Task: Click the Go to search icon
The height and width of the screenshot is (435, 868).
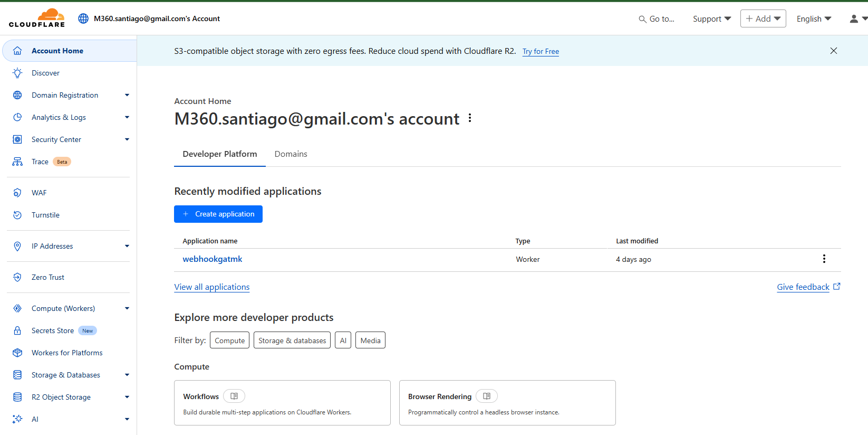Action: coord(642,19)
